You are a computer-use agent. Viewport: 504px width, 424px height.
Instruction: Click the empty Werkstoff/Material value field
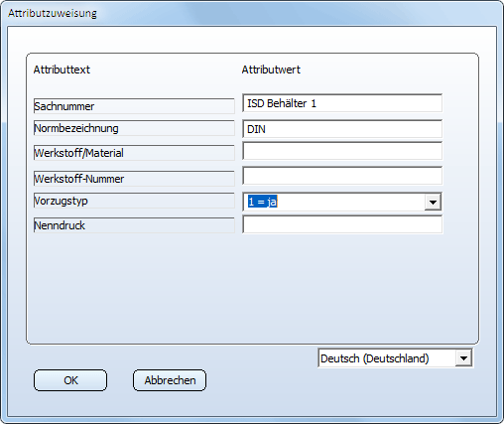click(342, 151)
